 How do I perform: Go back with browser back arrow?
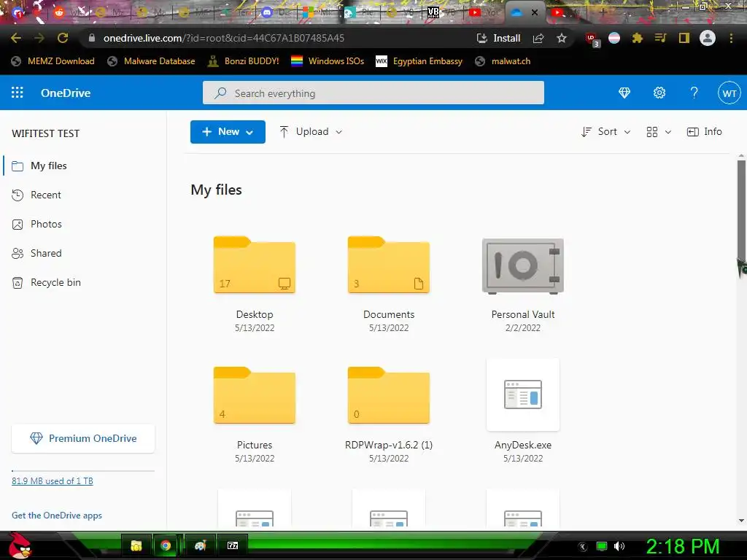point(16,38)
